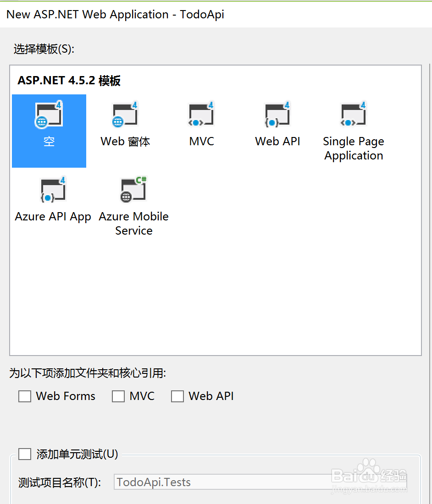Click the ASP.NET 4.5.2 模板 heading
432x504 pixels.
(69, 81)
